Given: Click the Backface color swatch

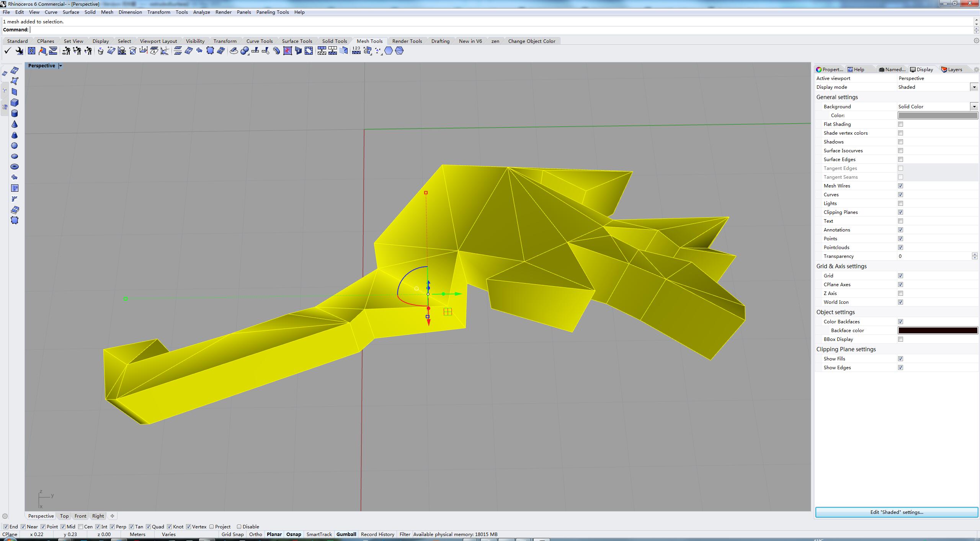Looking at the screenshot, I should 938,330.
